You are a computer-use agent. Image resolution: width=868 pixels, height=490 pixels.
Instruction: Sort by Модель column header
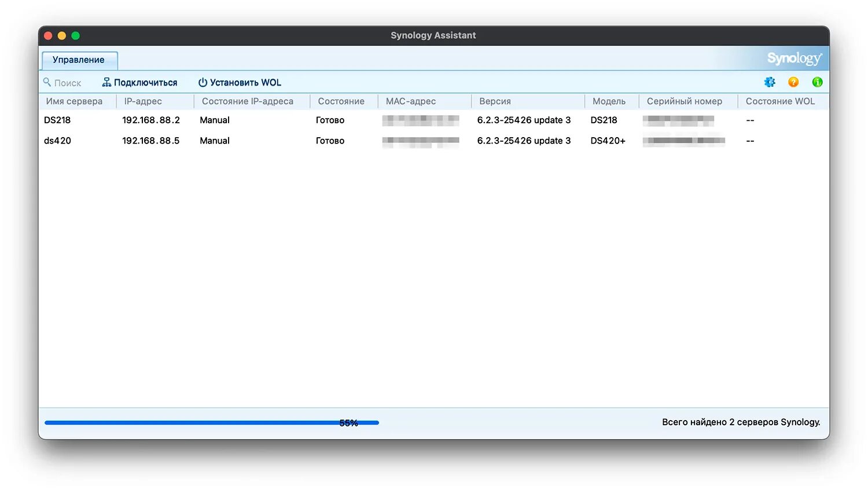tap(609, 101)
